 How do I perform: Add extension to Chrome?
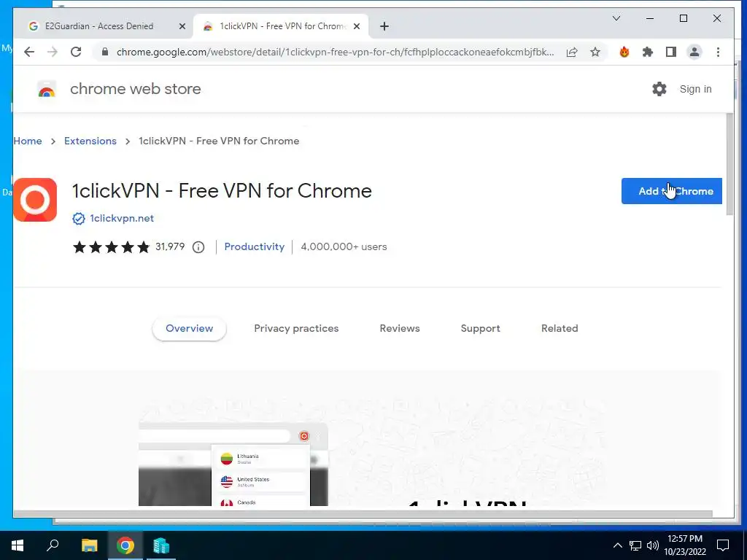(671, 191)
